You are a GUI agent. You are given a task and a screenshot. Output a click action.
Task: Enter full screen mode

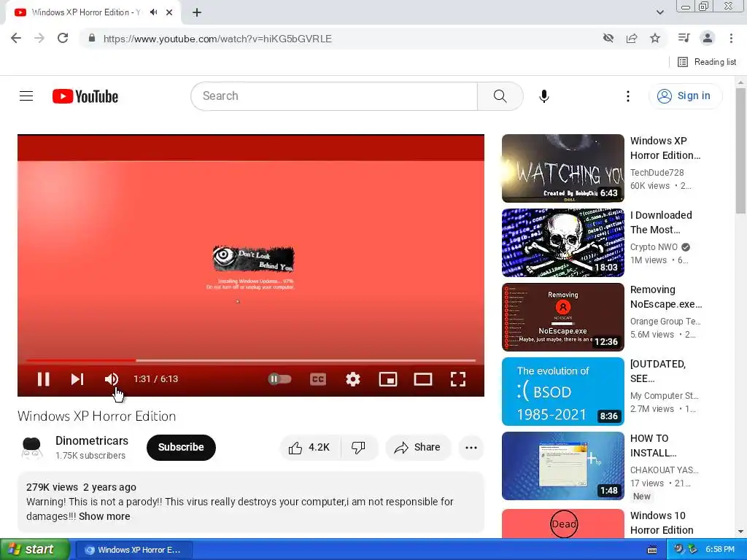point(458,379)
